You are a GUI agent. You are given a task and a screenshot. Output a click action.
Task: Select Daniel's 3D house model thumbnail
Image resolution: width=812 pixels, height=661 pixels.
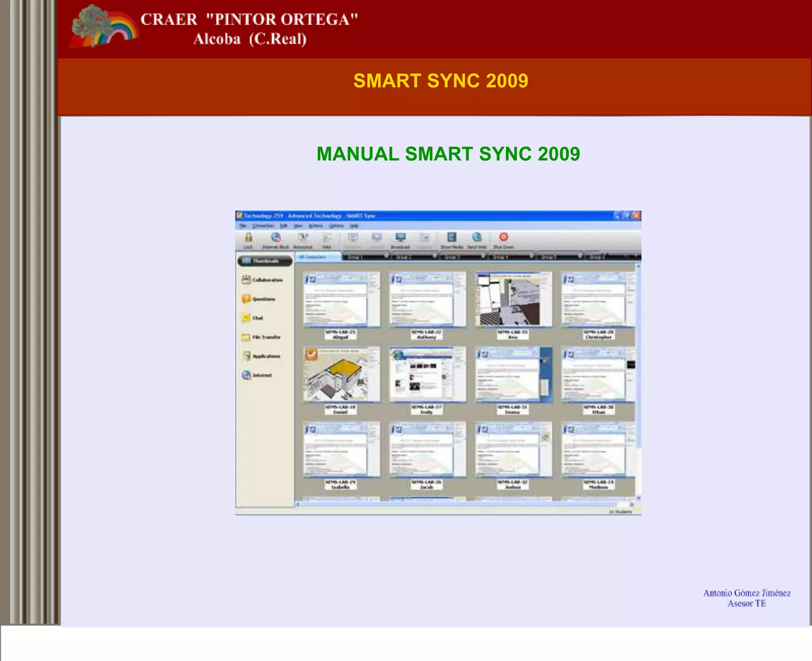341,374
